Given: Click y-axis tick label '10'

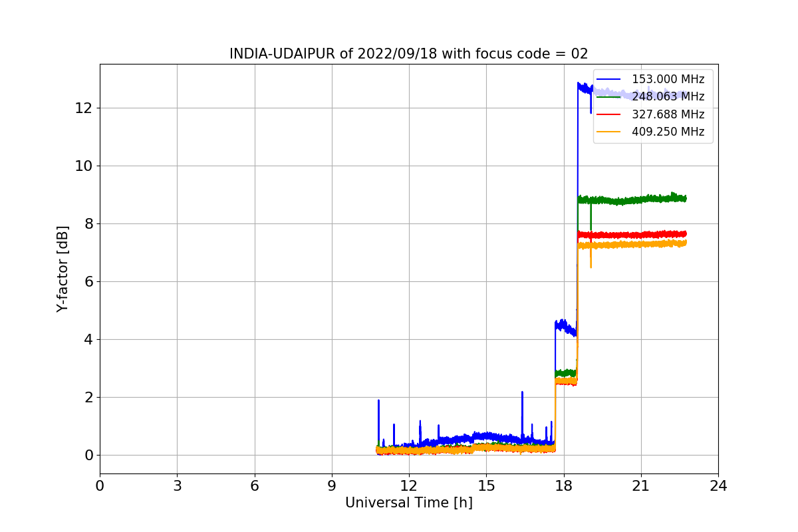Looking at the screenshot, I should pyautogui.click(x=84, y=166).
